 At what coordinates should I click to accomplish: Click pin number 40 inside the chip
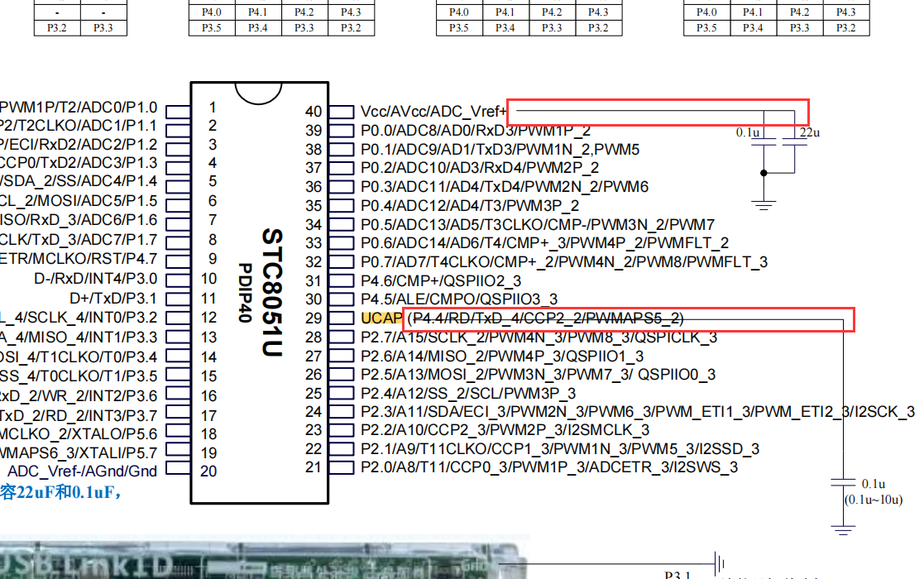(x=314, y=112)
